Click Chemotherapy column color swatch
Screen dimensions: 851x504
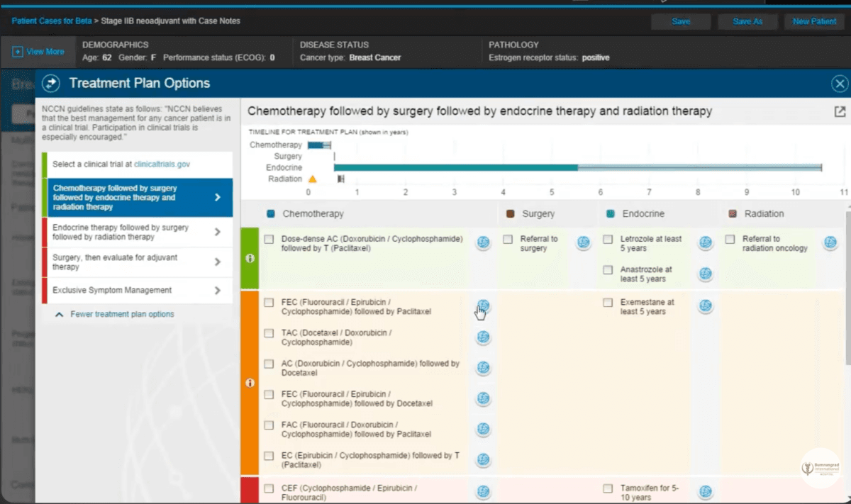coord(270,213)
